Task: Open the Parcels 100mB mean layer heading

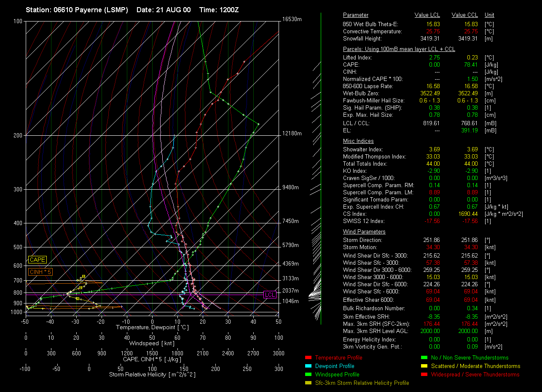Action: pos(399,49)
